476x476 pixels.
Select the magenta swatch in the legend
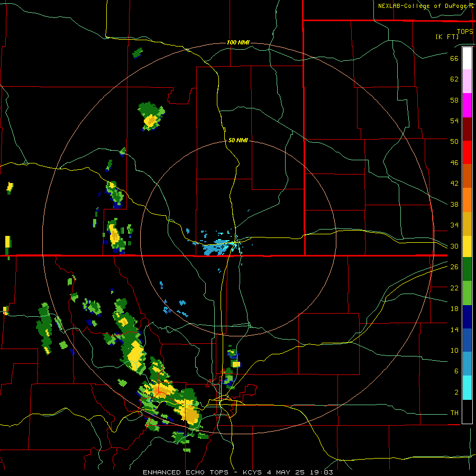point(467,105)
